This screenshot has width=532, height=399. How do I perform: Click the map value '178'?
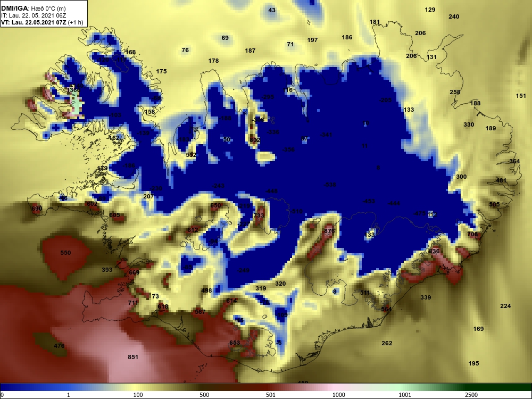tap(213, 61)
